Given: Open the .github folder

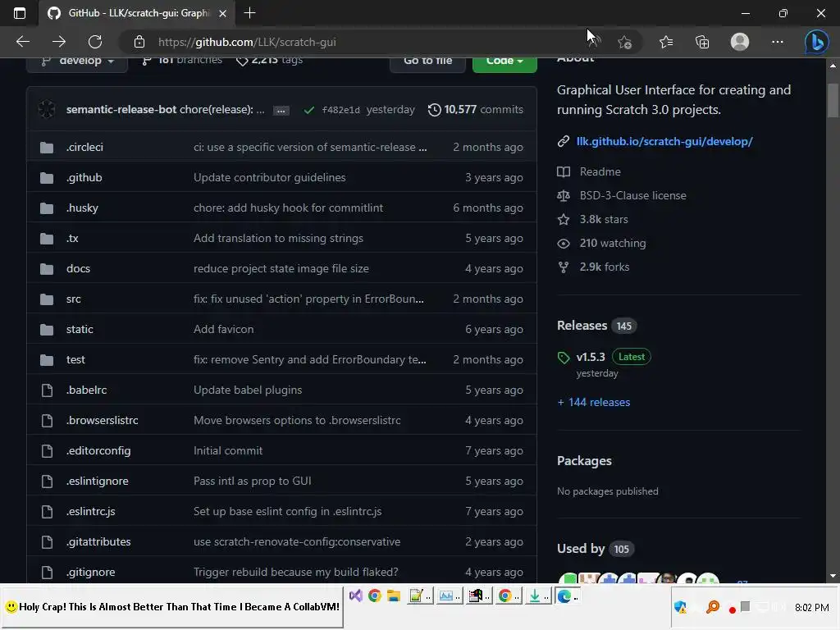Looking at the screenshot, I should coord(84,177).
